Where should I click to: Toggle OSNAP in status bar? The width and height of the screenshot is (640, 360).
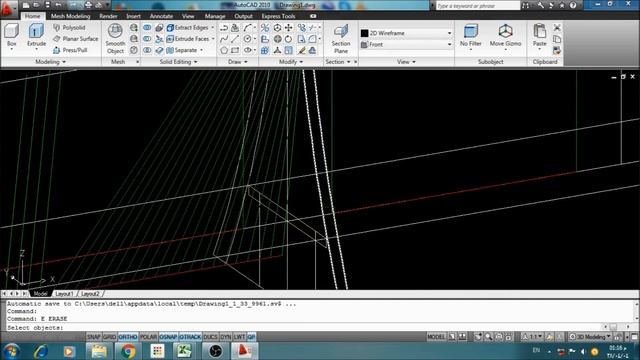click(x=168, y=337)
